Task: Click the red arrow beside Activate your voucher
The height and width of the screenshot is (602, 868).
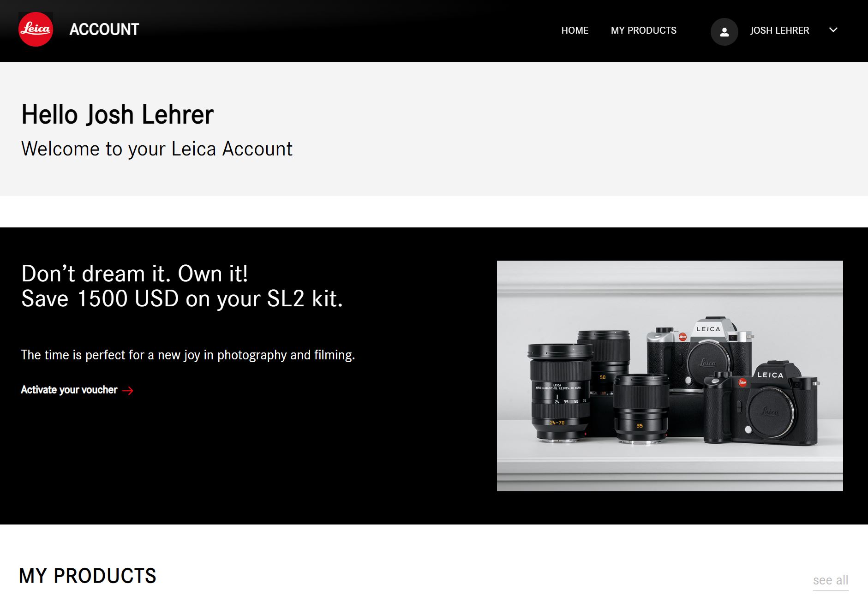Action: (128, 391)
